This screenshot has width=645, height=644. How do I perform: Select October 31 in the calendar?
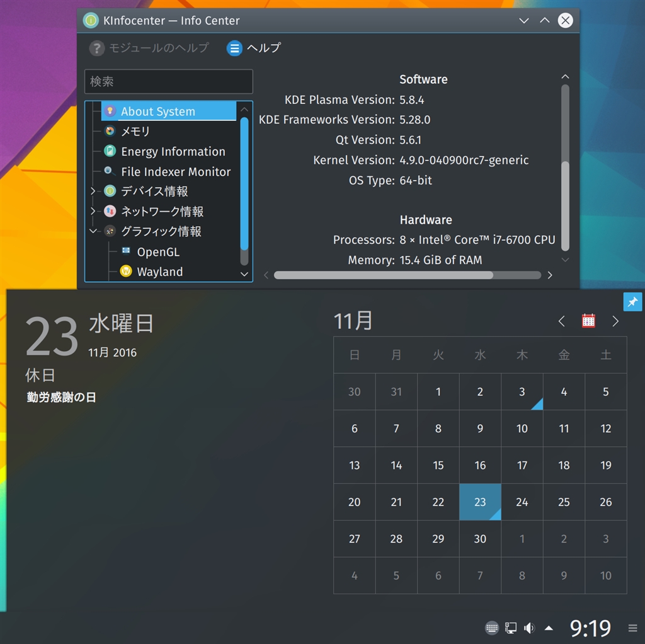tap(396, 392)
